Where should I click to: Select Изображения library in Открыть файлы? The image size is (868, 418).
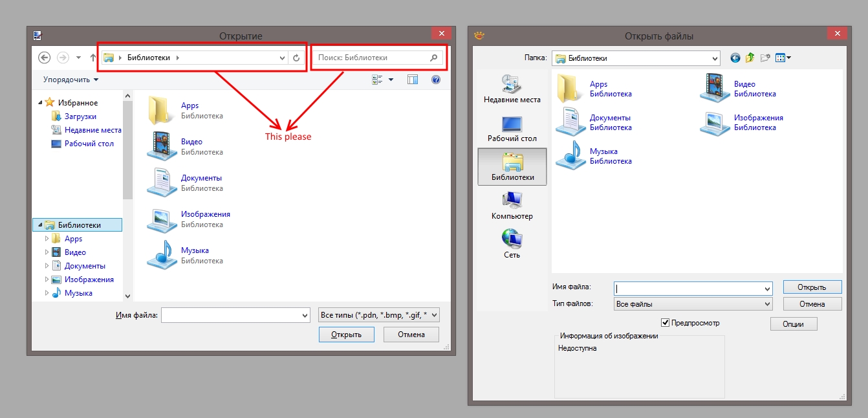[x=742, y=122]
